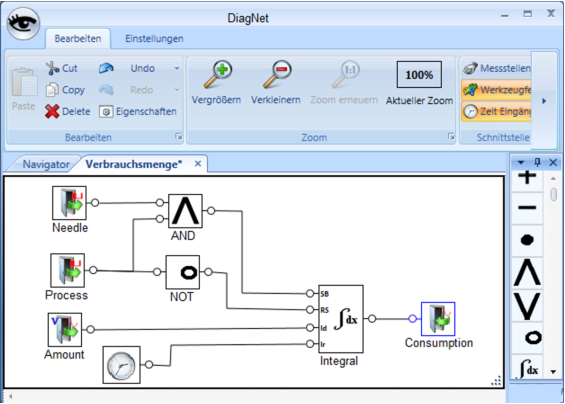Screen dimensions: 565x404
Task: Click the red Delete X icon
Action: pos(52,111)
